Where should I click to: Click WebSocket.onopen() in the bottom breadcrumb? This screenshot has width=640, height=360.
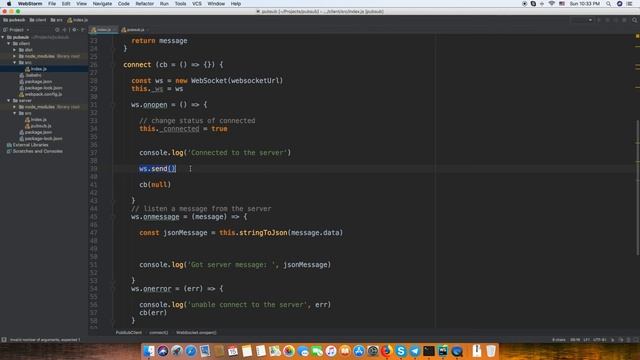pyautogui.click(x=196, y=333)
